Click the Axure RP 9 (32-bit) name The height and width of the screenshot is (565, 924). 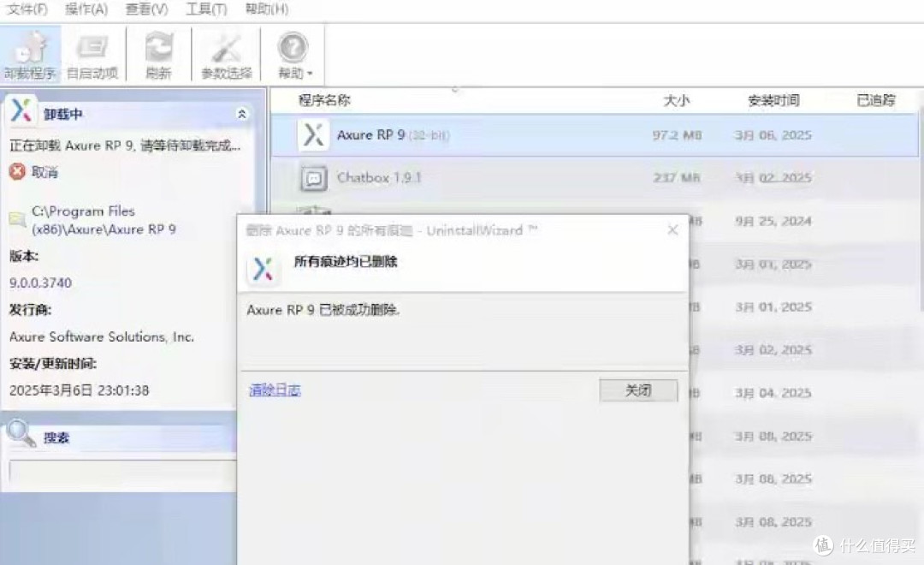tap(393, 135)
